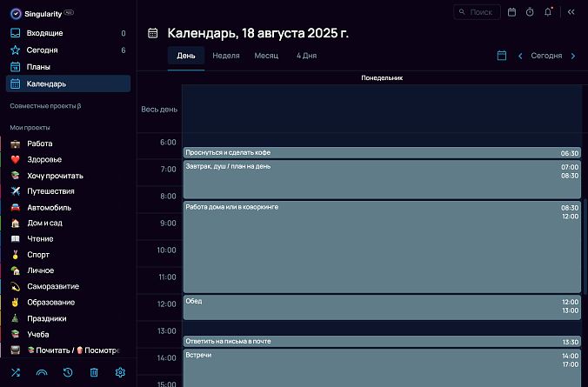Click the shuffle arrows icon

pos(16,372)
